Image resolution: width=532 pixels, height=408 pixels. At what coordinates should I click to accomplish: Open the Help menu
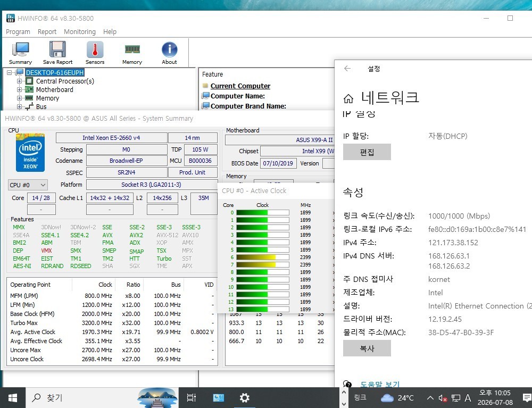tap(110, 31)
